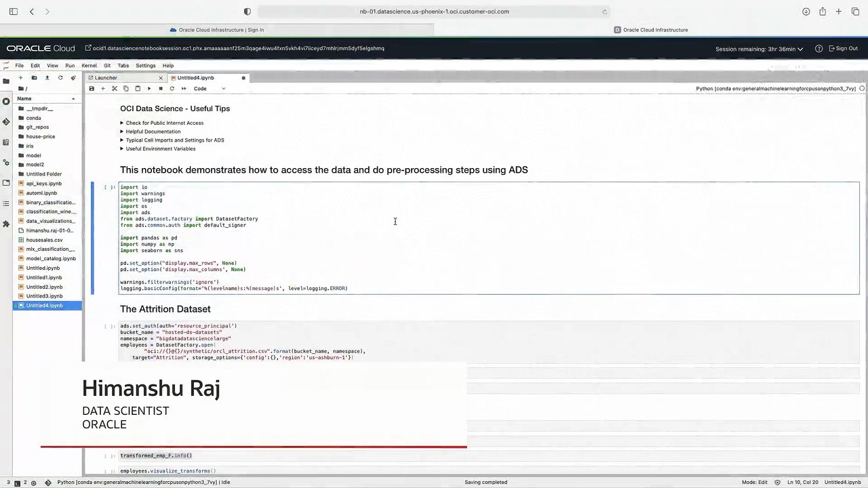Open the Open Tabs sidebar panel
The height and width of the screenshot is (488, 868).
pos(6,183)
